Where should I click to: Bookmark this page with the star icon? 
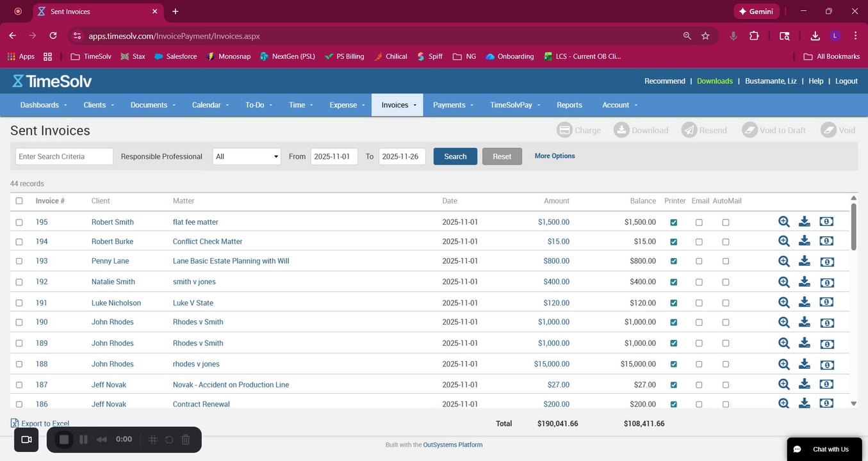pyautogui.click(x=705, y=36)
